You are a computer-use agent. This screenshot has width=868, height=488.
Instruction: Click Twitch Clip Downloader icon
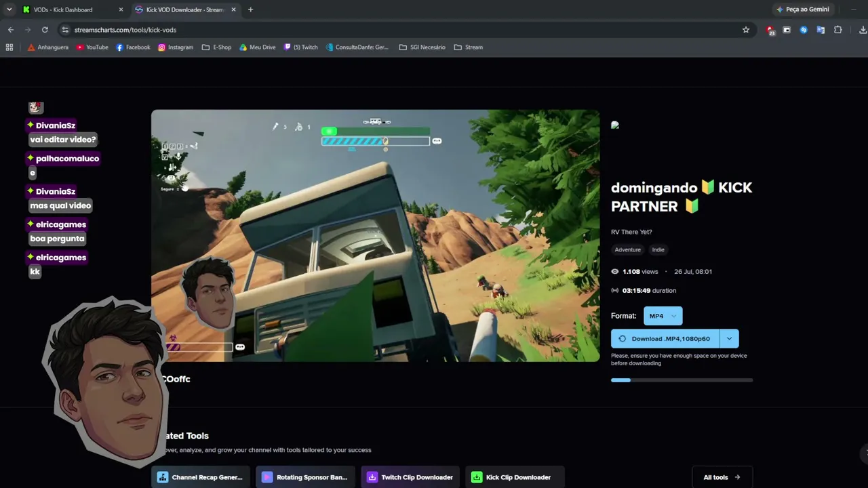372,477
